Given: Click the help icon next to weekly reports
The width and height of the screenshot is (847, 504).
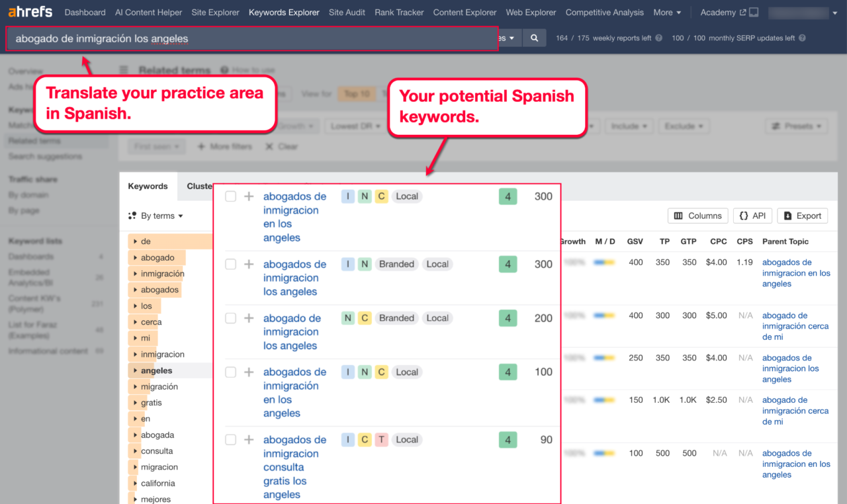Looking at the screenshot, I should point(658,38).
